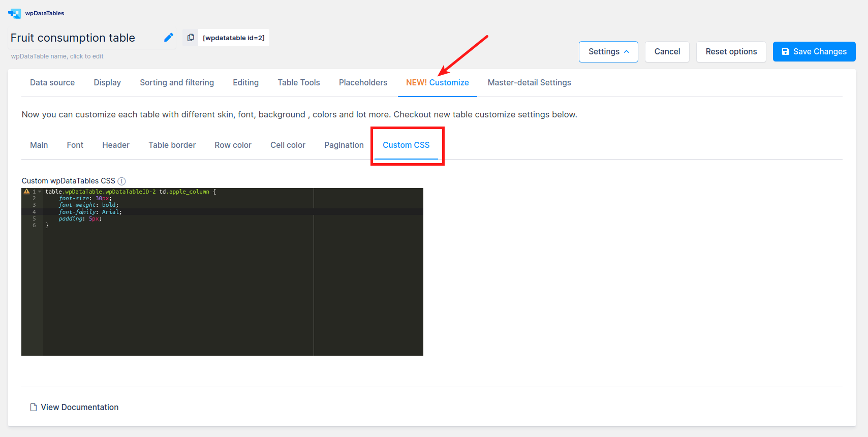Select the Custom CSS sub-tab
Screen dimensions: 868x437
(x=406, y=145)
